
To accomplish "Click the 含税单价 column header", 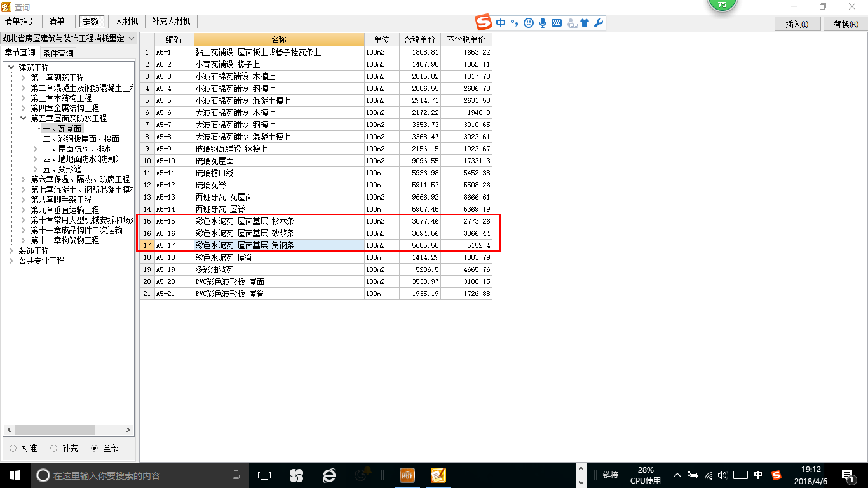I will click(x=419, y=39).
